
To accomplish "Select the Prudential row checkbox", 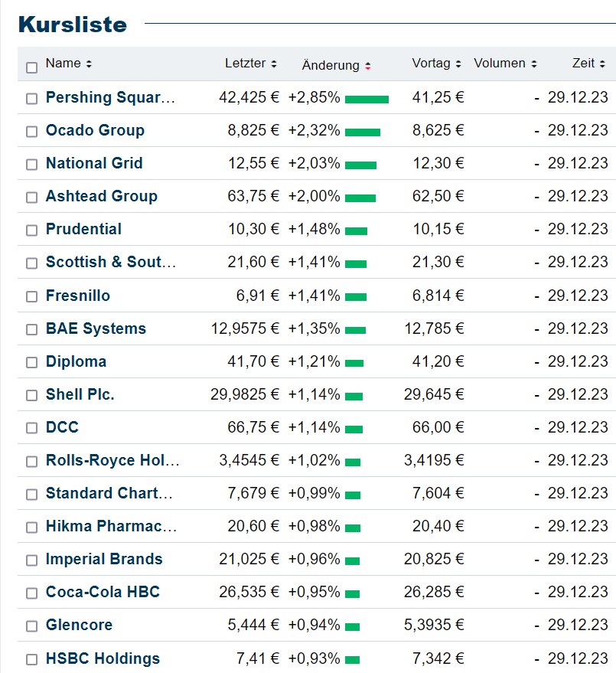I will [x=31, y=230].
